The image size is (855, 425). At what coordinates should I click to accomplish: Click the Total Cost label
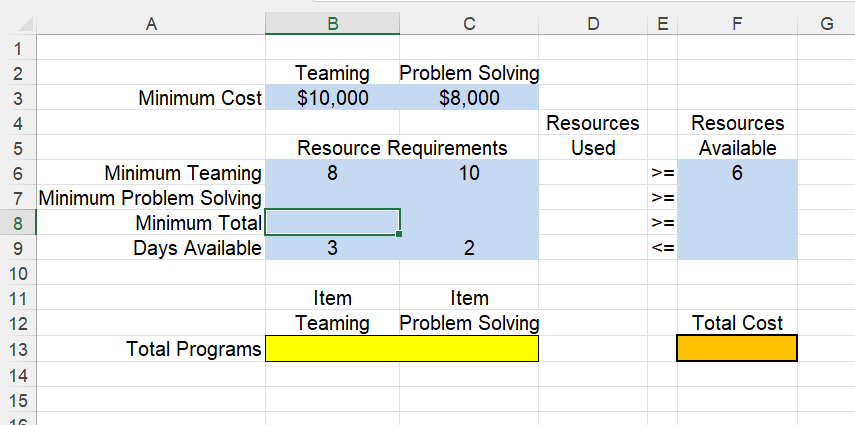point(737,324)
